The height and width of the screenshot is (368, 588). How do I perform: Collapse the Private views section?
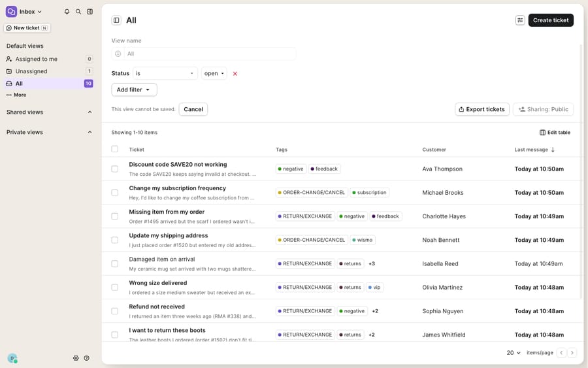[x=90, y=132]
